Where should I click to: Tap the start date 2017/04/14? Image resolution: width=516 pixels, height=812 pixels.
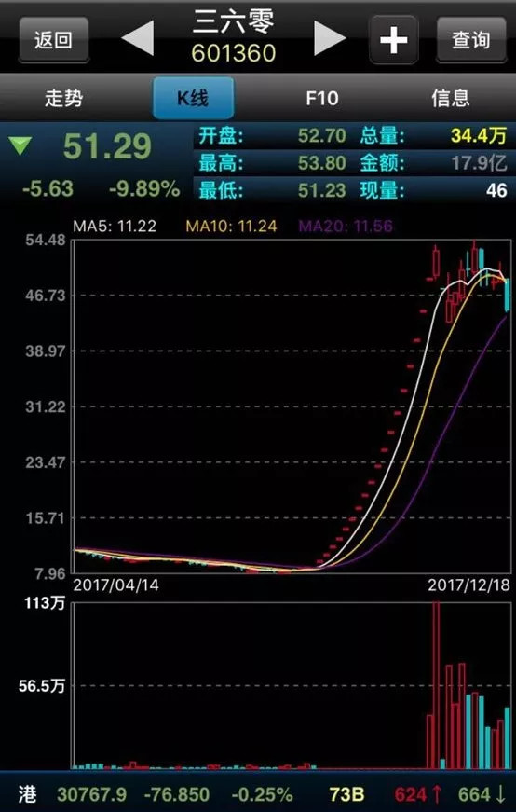pos(115,585)
